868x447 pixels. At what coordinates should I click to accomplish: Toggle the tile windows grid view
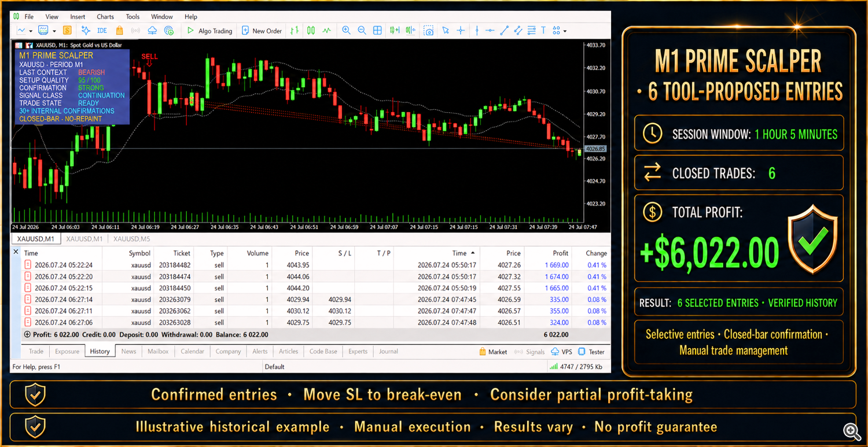[377, 31]
